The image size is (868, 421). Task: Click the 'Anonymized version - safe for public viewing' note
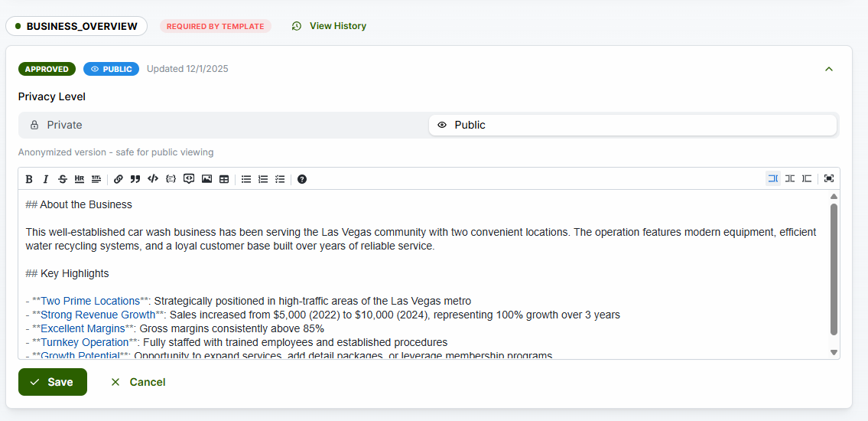[x=115, y=152]
